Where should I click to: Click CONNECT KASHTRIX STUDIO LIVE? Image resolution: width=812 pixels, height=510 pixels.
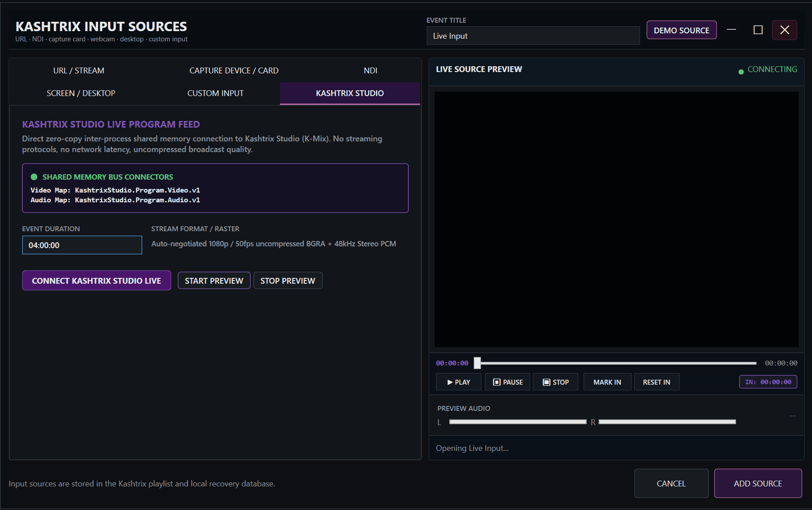click(x=96, y=281)
